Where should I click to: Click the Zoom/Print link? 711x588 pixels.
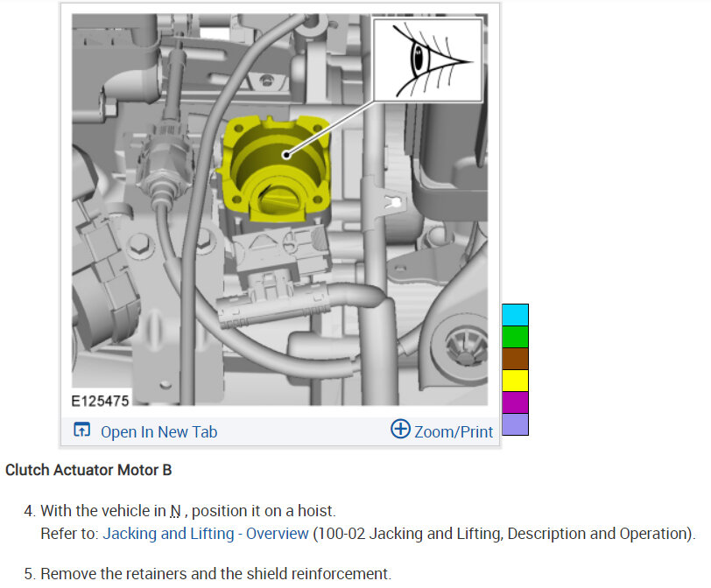click(x=454, y=431)
